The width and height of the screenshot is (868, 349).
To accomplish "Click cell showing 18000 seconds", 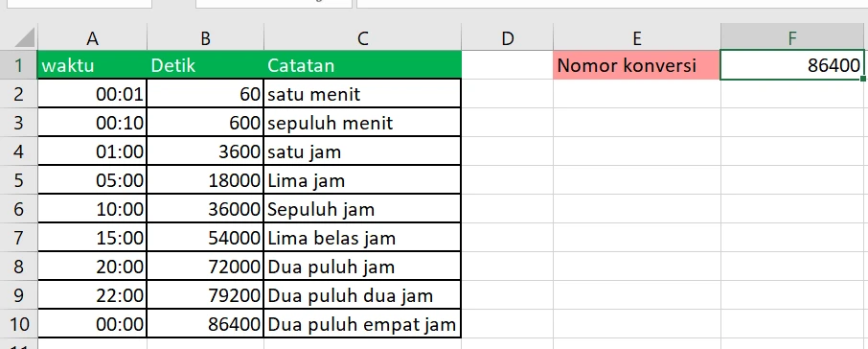I will [205, 180].
